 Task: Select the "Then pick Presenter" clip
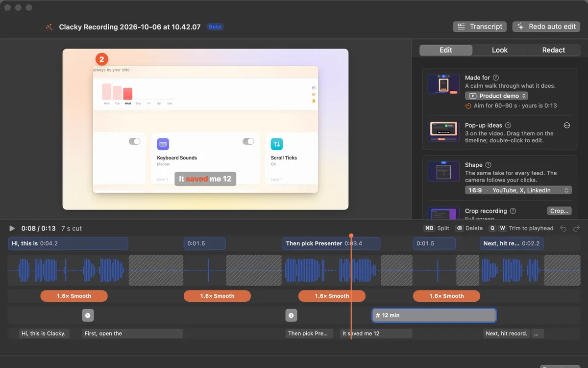tap(331, 243)
